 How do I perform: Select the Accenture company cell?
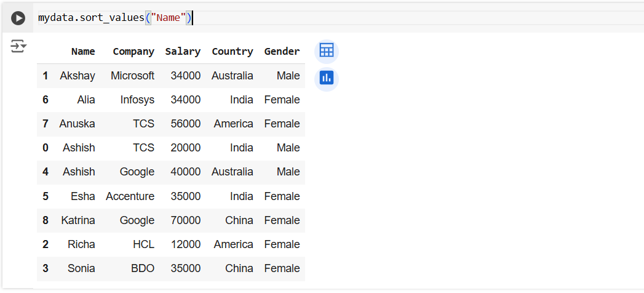point(130,196)
